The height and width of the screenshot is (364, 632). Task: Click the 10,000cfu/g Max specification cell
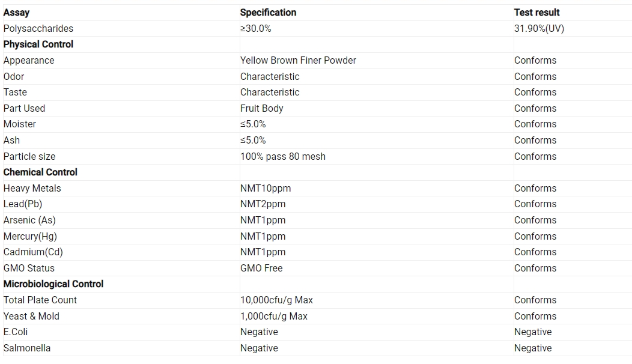coord(276,300)
